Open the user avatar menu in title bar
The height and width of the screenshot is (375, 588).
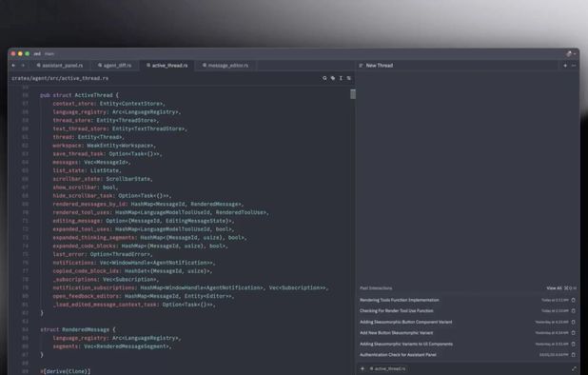pos(570,54)
